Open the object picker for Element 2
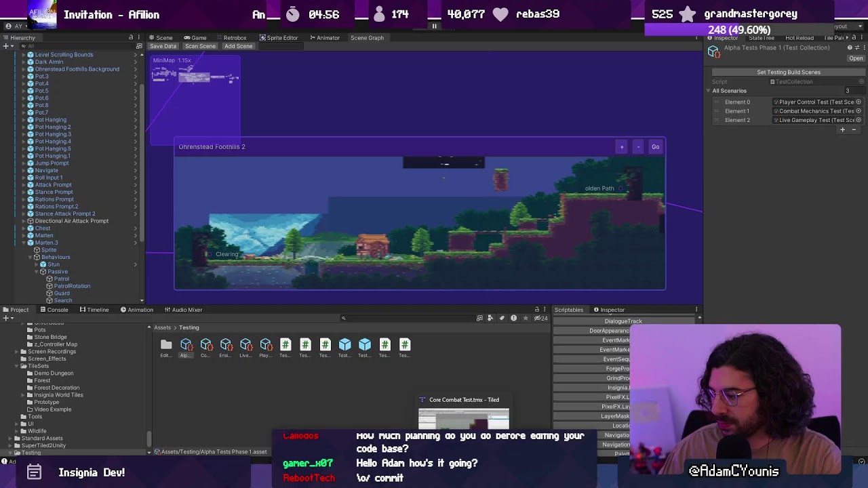The image size is (868, 488). (x=859, y=120)
